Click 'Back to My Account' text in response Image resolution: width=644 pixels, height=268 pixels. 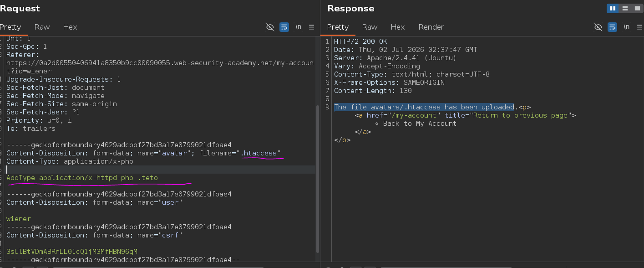coord(420,124)
